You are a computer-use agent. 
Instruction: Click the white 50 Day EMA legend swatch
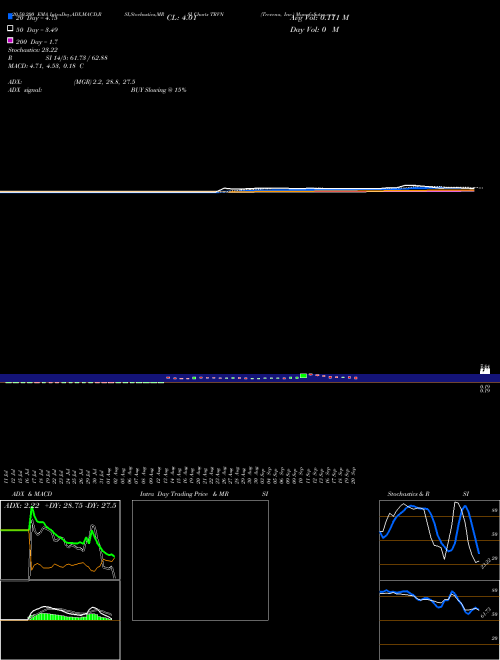click(10, 29)
